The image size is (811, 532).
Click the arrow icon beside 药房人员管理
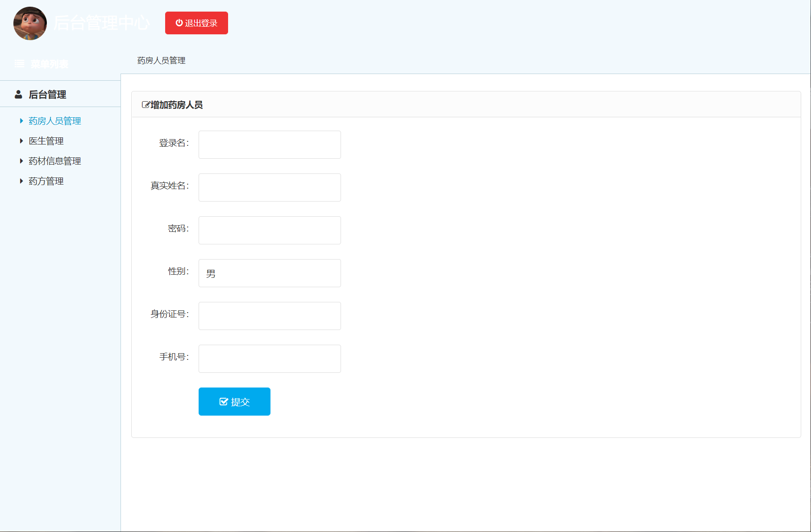(21, 120)
